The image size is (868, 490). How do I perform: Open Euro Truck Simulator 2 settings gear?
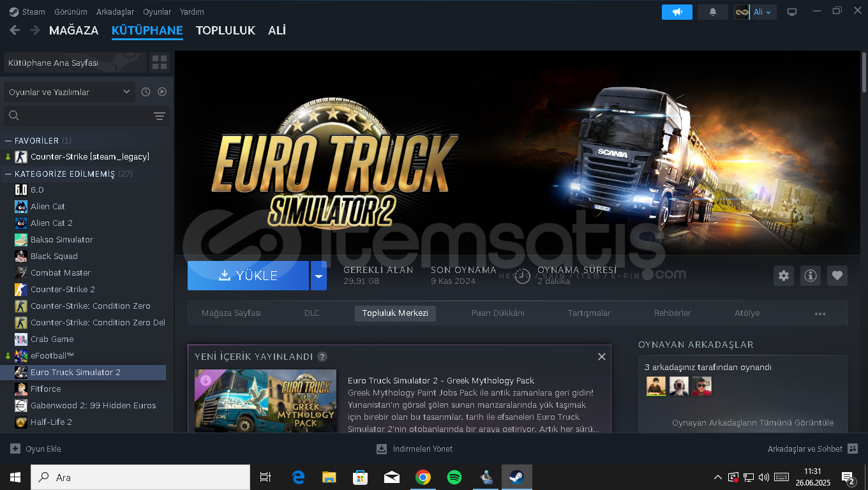coord(784,276)
